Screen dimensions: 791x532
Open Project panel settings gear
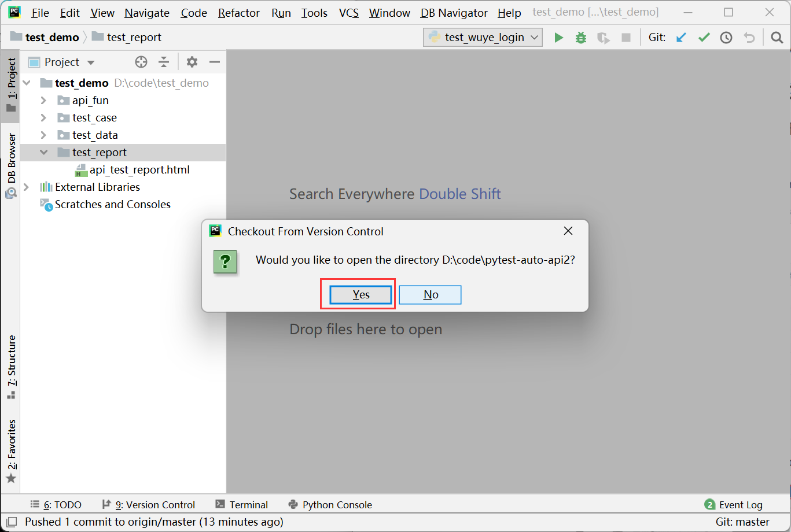pos(192,62)
